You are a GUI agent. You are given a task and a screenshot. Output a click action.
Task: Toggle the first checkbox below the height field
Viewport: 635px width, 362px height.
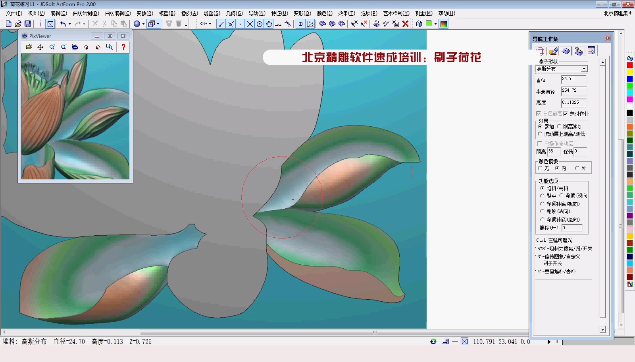tap(539, 113)
